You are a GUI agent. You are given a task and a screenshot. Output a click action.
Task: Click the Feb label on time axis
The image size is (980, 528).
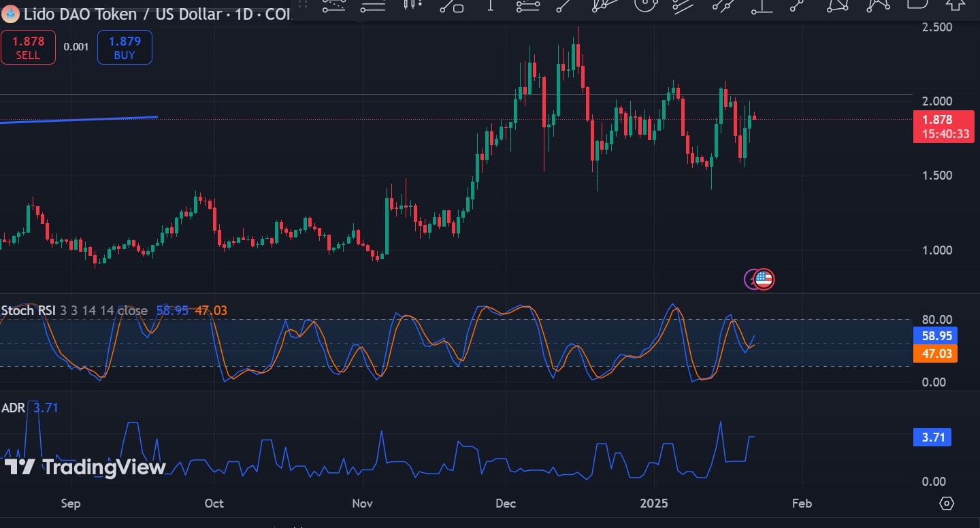[802, 504]
